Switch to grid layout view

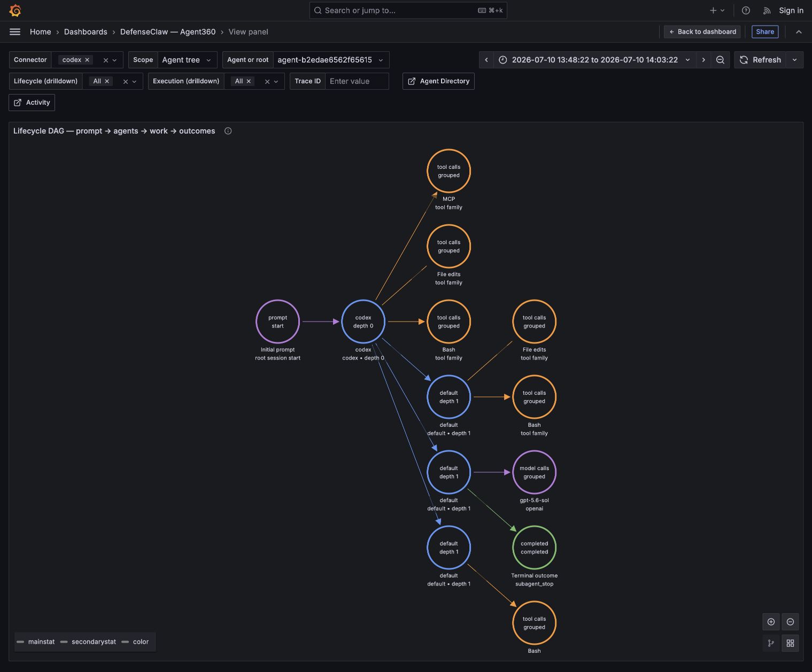[x=790, y=643]
